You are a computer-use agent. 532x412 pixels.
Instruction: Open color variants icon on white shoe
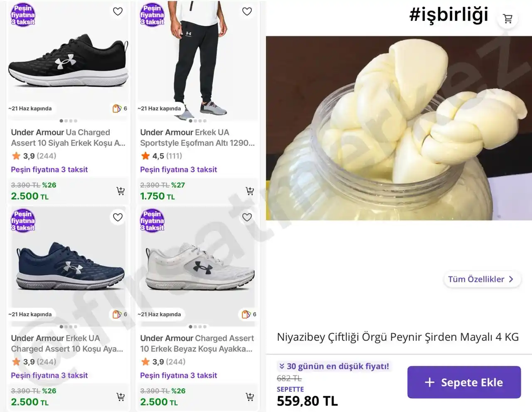click(246, 314)
